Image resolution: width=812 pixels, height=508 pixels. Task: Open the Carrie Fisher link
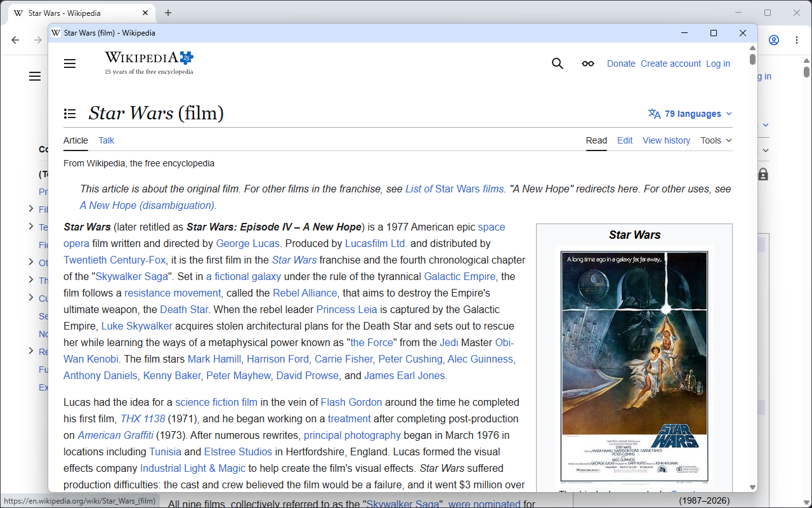click(x=344, y=359)
